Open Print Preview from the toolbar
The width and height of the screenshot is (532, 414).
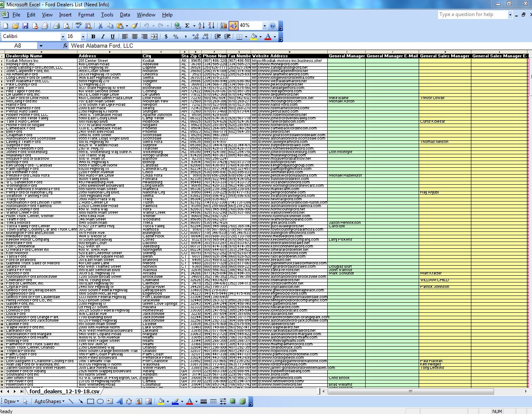coord(66,26)
